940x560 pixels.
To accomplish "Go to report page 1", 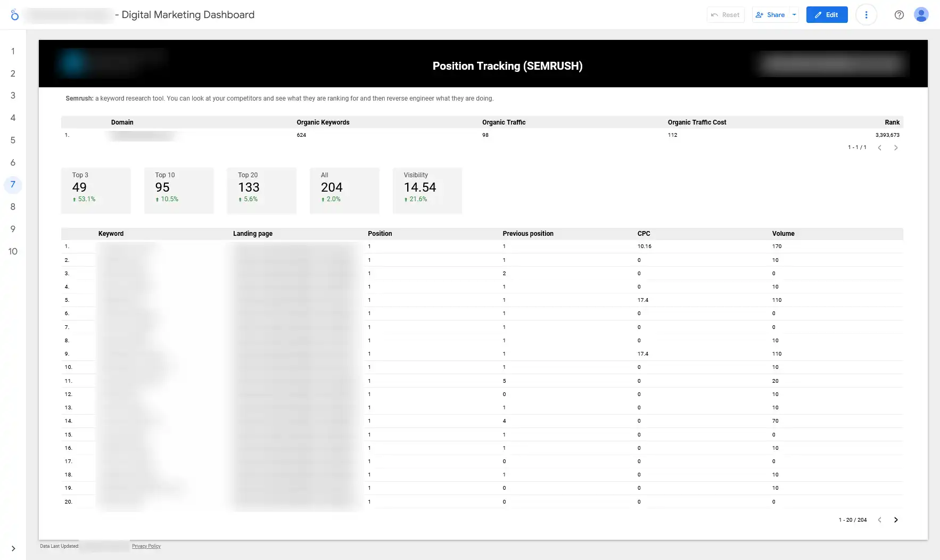I will (13, 51).
